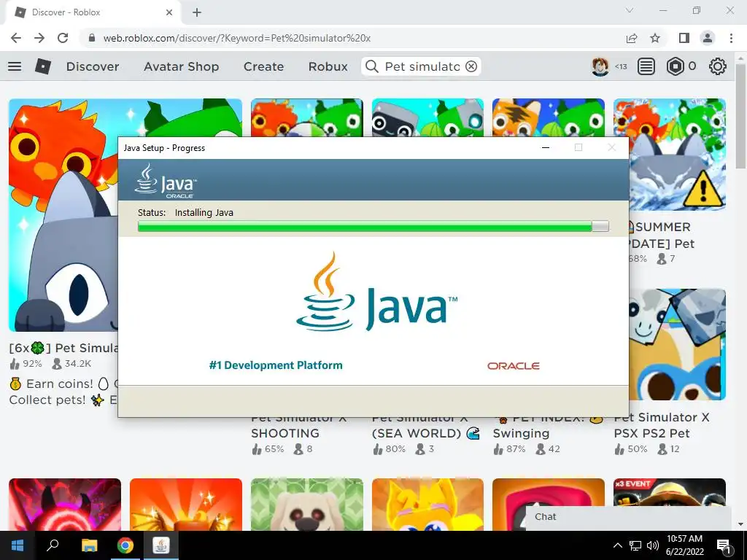
Task: Switch to Chrome in the taskbar
Action: pyautogui.click(x=125, y=545)
